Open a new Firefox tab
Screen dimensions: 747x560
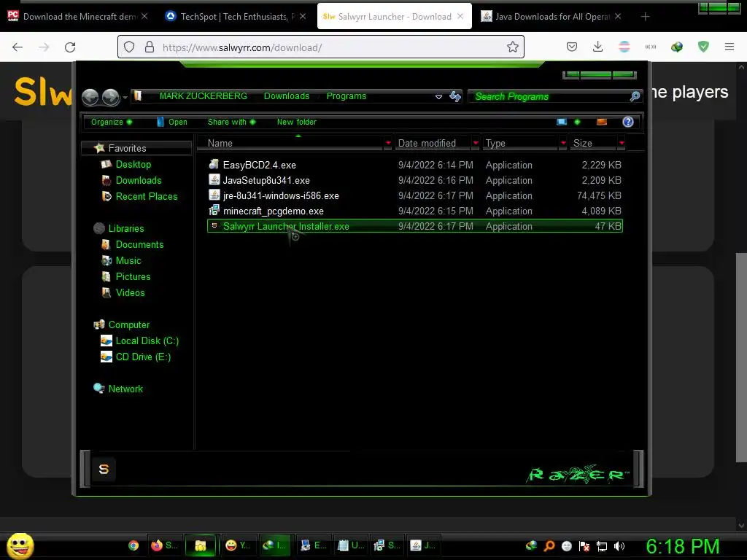(645, 17)
